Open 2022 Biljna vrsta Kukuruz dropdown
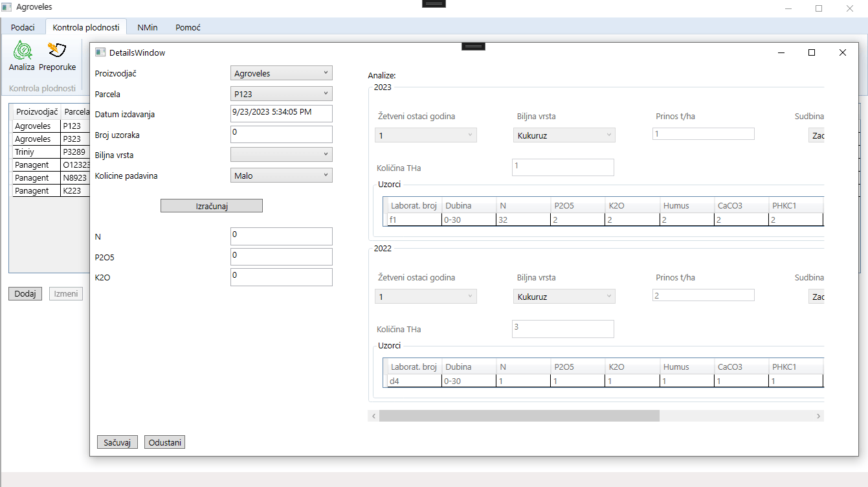The height and width of the screenshot is (487, 868). [564, 297]
